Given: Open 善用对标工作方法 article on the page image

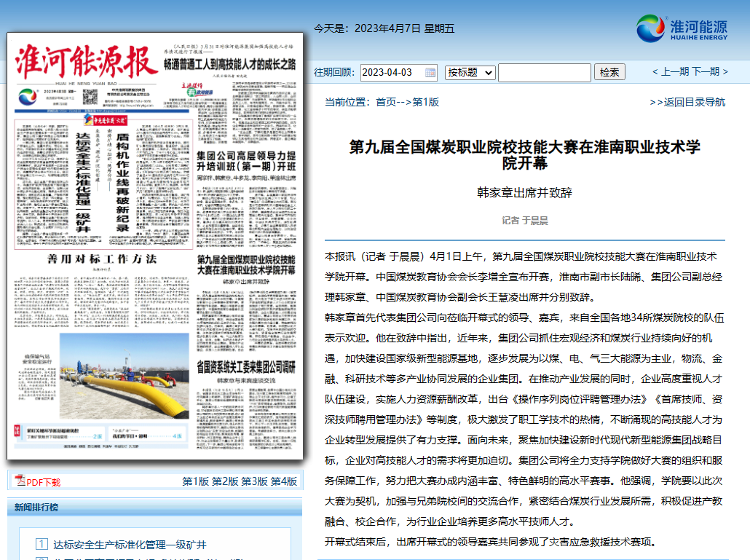Looking at the screenshot, I should (x=102, y=259).
